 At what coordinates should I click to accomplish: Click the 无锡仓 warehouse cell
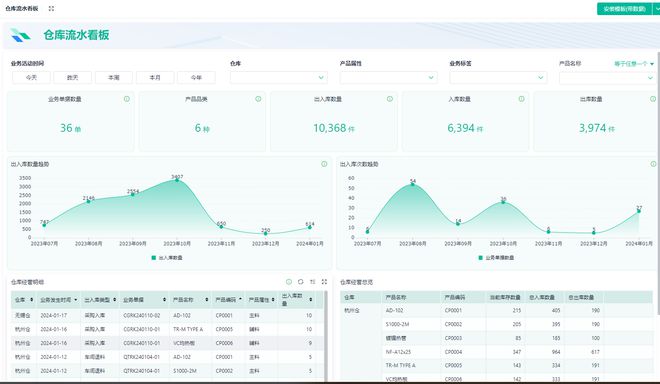click(x=22, y=315)
